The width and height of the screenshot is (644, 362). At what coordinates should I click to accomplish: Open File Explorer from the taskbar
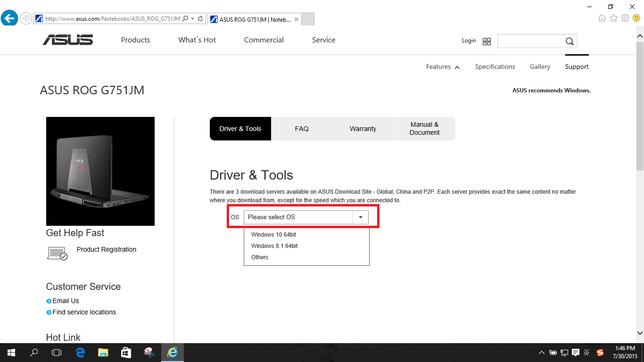[103, 352]
